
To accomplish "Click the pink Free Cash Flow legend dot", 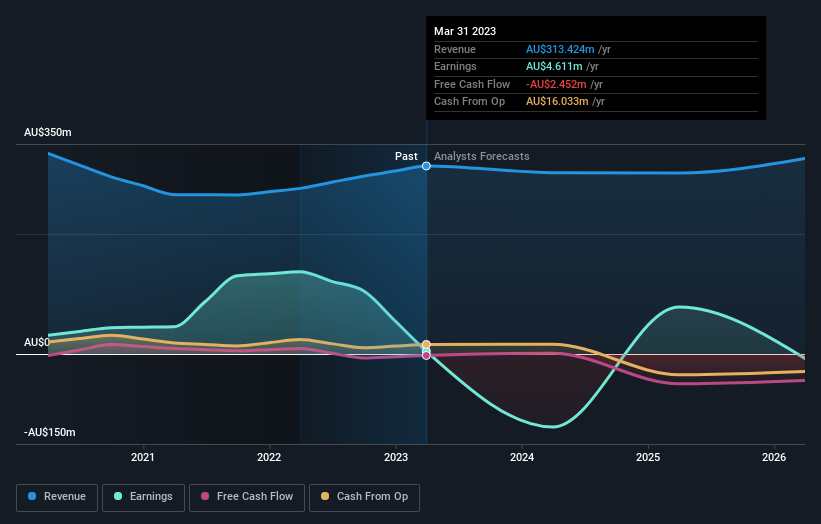I will (x=205, y=496).
